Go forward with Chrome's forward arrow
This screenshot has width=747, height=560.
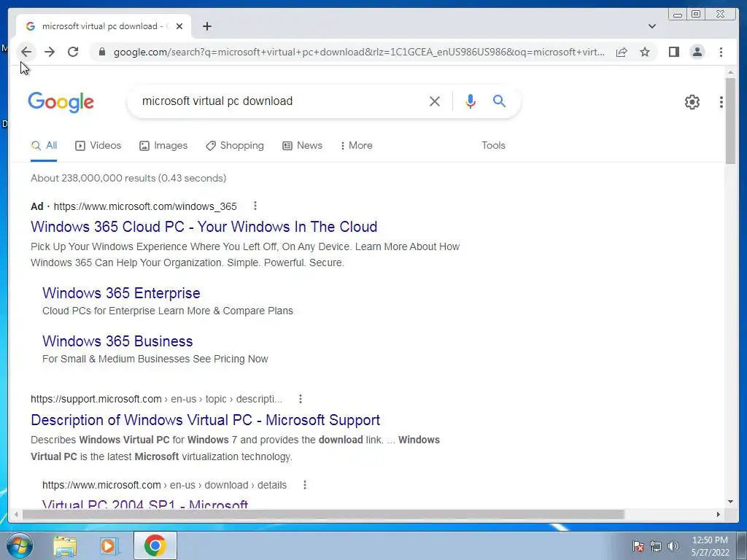click(x=50, y=52)
